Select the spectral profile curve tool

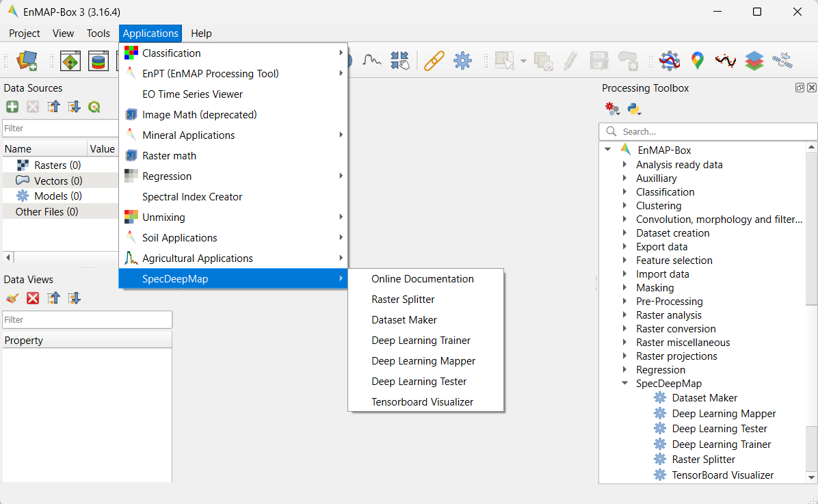click(371, 61)
